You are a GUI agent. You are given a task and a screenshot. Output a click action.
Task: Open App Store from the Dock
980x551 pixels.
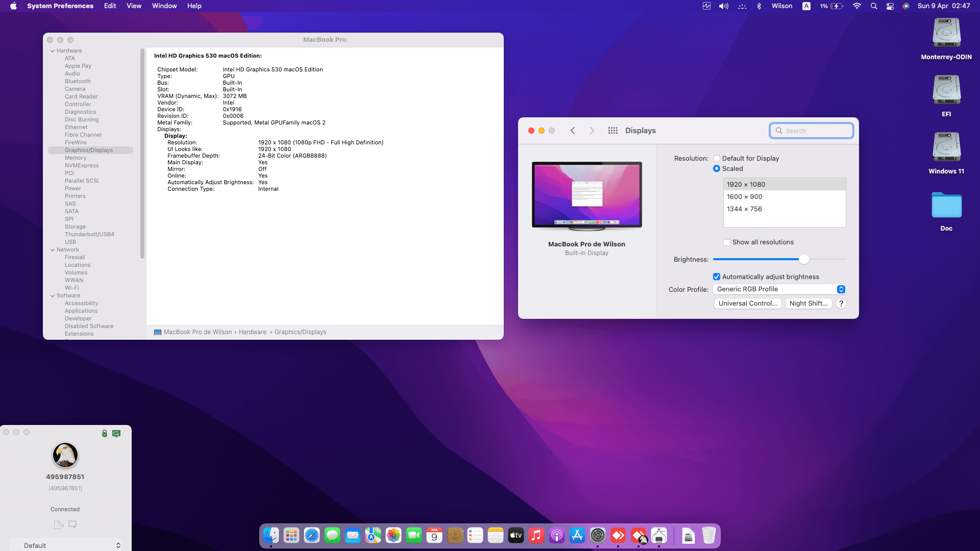click(x=577, y=536)
